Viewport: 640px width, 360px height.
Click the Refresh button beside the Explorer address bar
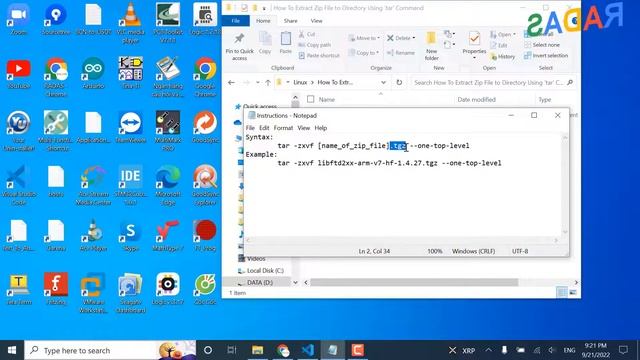[x=399, y=82]
